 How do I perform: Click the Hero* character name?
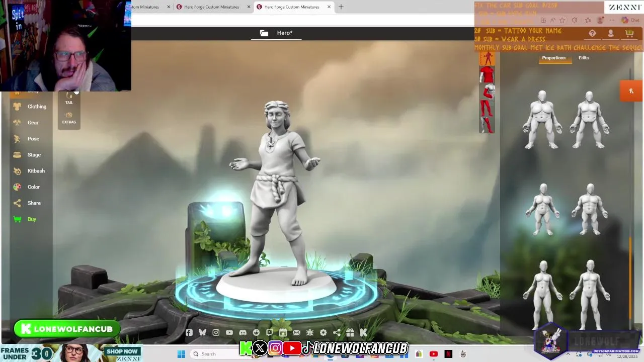tap(285, 33)
